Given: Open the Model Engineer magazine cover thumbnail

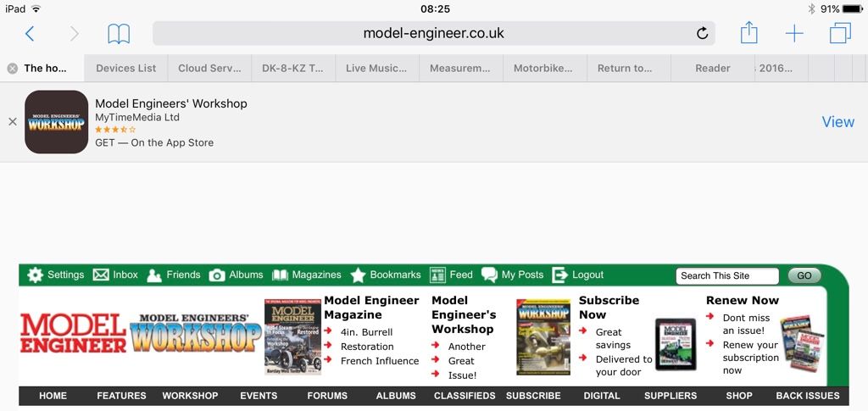Looking at the screenshot, I should (292, 337).
